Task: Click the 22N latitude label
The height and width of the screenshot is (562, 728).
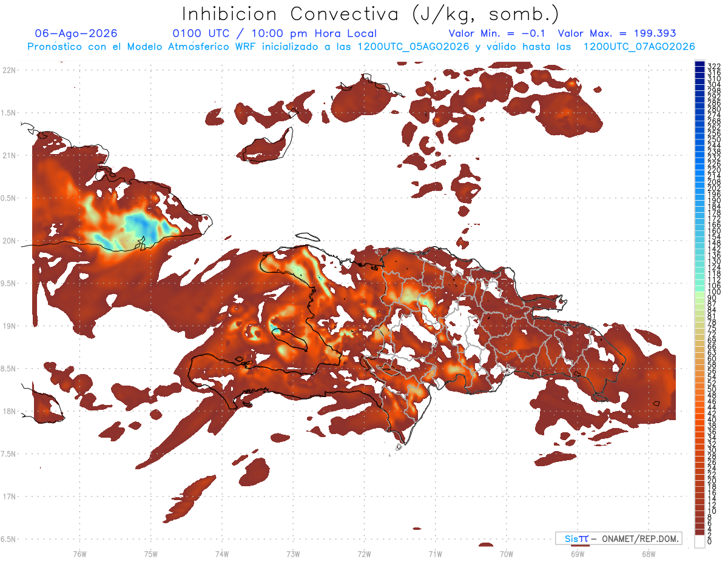Action: pos(8,70)
